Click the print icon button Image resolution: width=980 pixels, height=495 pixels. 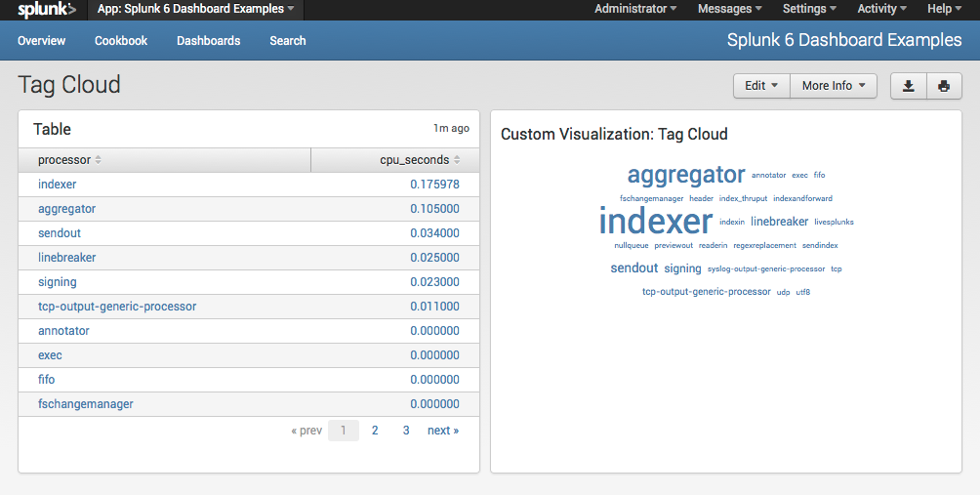tap(944, 86)
